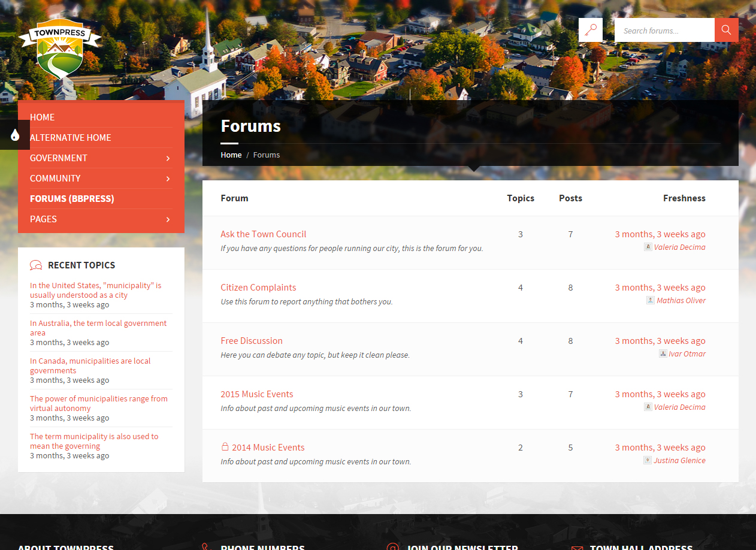
Task: Select Alternative Home in sidebar menu
Action: [71, 138]
